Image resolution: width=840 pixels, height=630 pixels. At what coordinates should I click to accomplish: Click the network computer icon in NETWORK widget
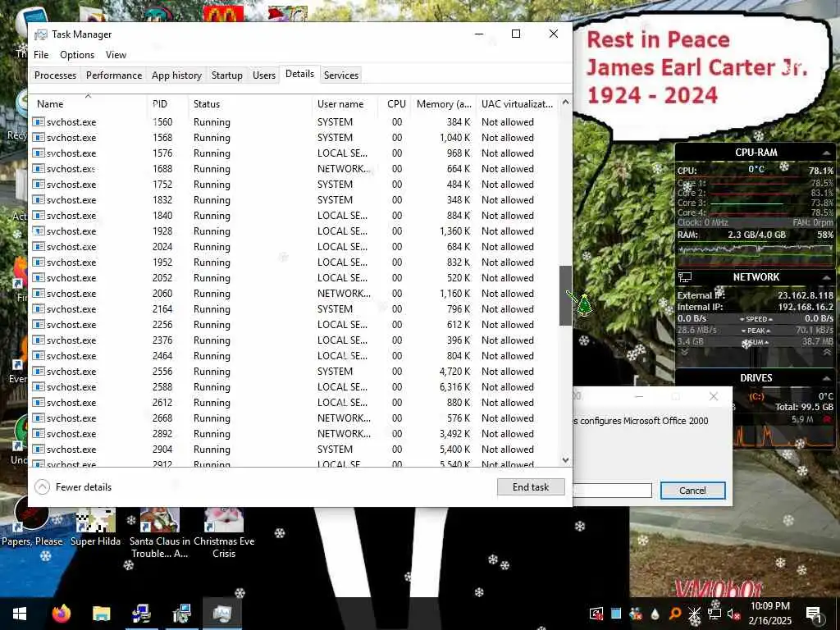685,277
